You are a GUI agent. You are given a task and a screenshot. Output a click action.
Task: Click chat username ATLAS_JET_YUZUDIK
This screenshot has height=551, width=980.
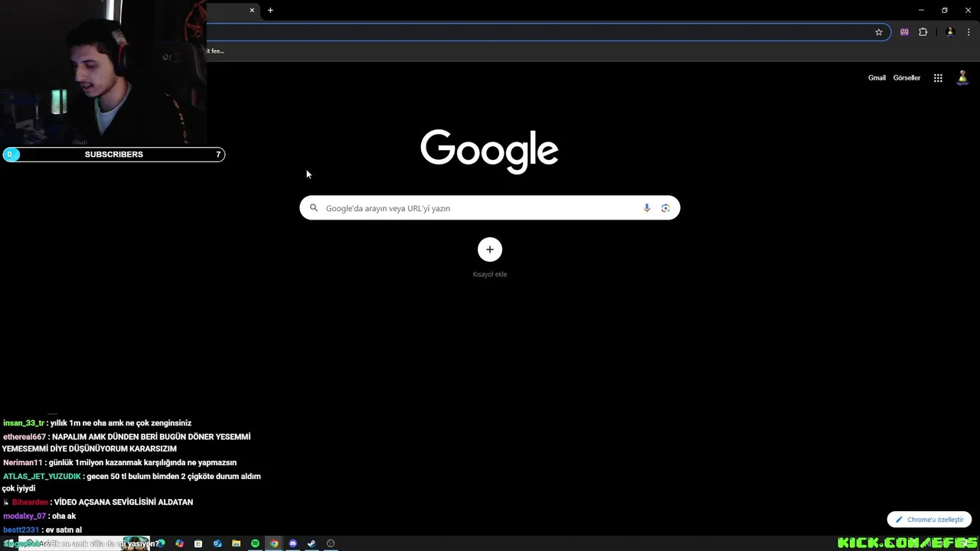tap(42, 477)
